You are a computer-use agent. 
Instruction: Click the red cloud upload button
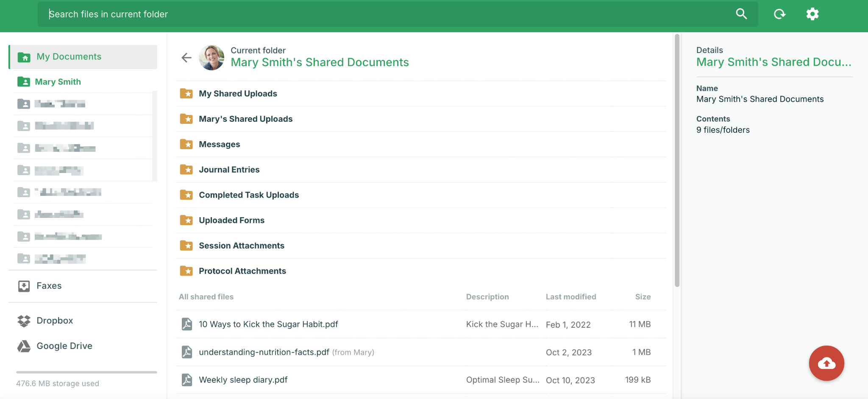pyautogui.click(x=826, y=363)
